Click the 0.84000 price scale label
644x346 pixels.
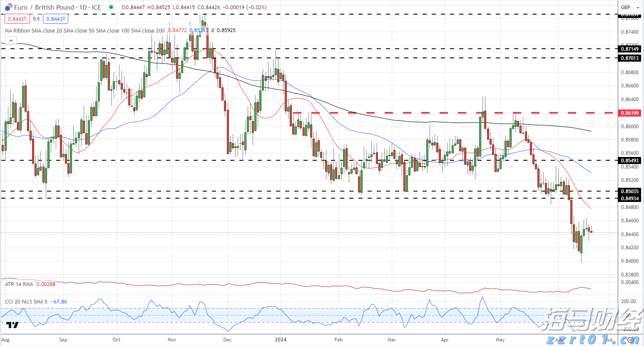[629, 261]
